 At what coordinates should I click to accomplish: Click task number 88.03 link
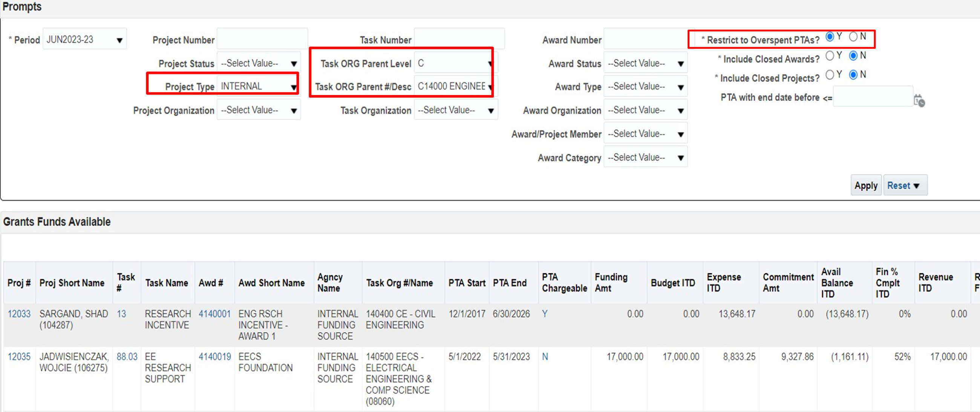click(127, 357)
